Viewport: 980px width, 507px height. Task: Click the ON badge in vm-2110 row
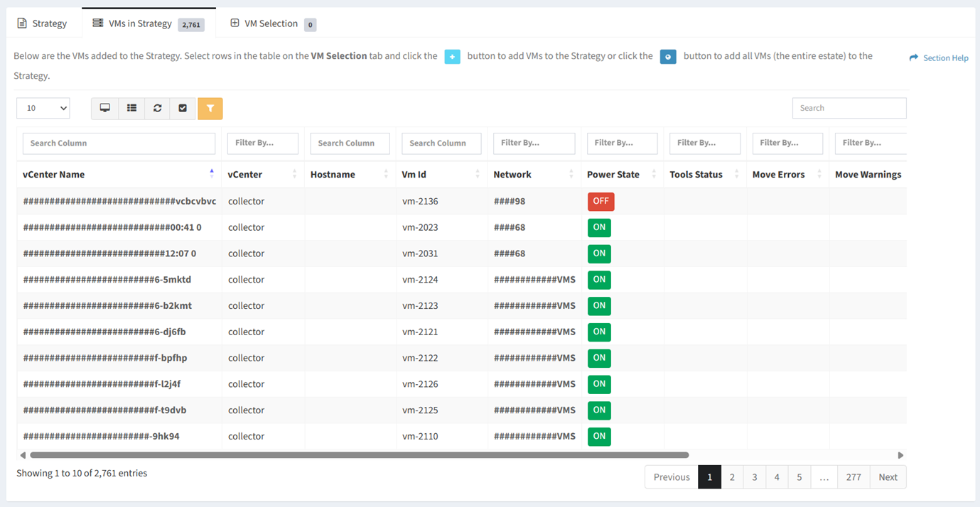(599, 436)
